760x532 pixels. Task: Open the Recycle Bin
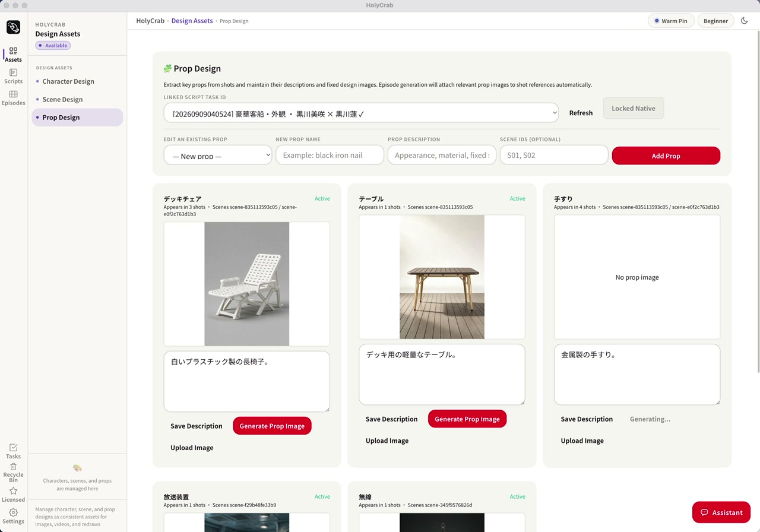(x=13, y=473)
